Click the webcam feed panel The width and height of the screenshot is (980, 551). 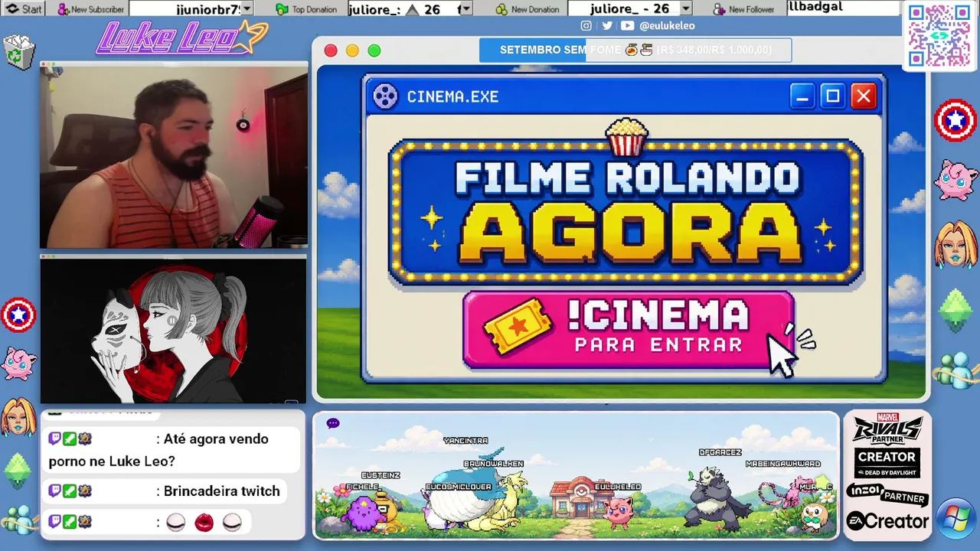click(174, 156)
